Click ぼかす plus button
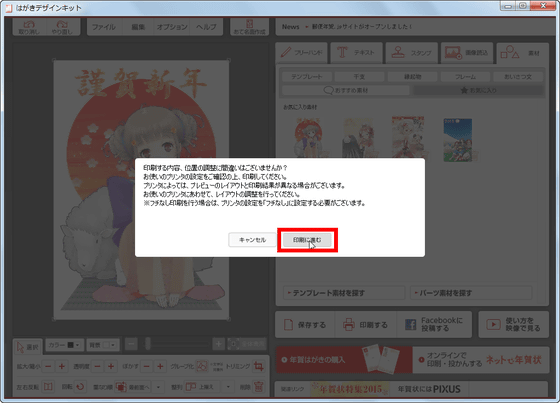Screen dimensions: 560x403 click(160, 366)
